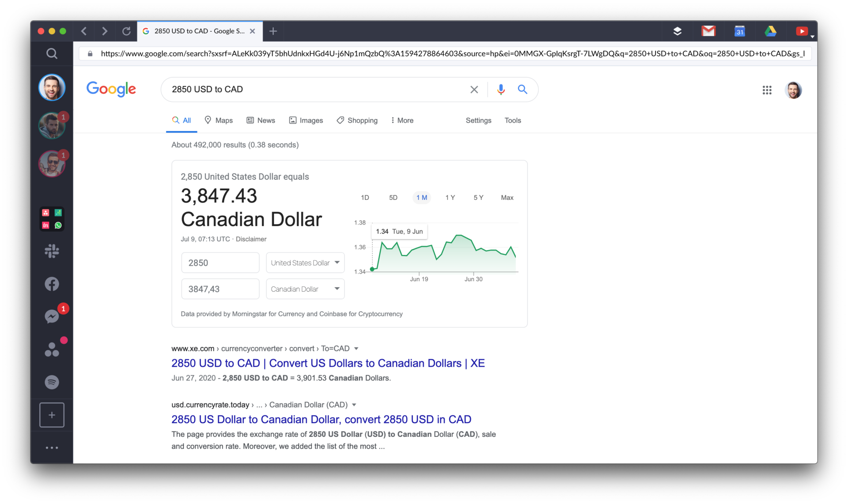848x504 pixels.
Task: Click the 2850 amount input field
Action: pos(220,263)
